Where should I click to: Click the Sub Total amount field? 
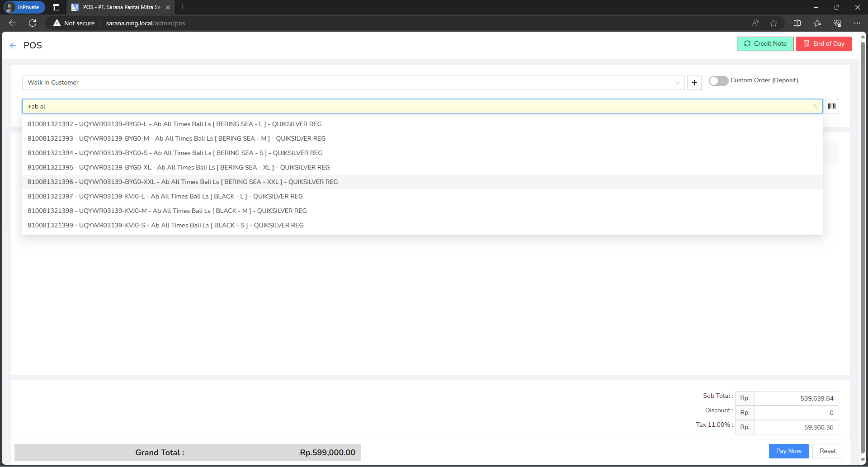click(x=797, y=398)
